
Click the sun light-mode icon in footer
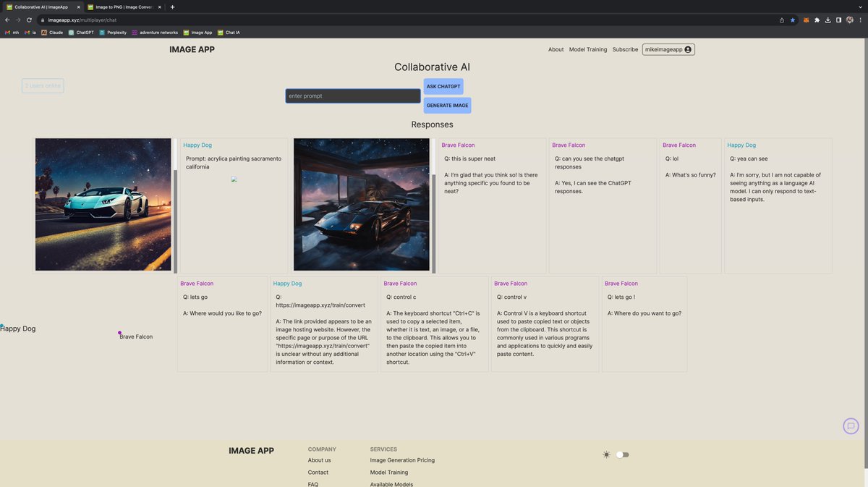606,454
